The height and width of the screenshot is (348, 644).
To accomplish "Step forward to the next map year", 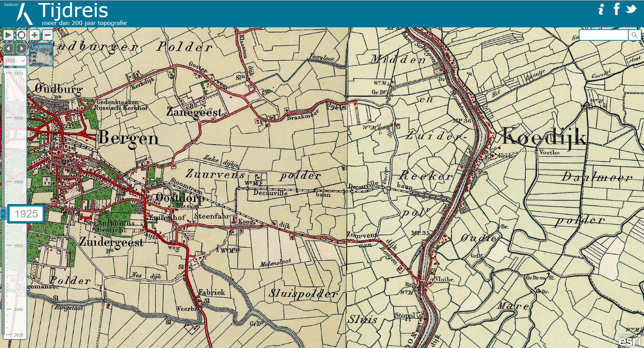I will pos(22,48).
